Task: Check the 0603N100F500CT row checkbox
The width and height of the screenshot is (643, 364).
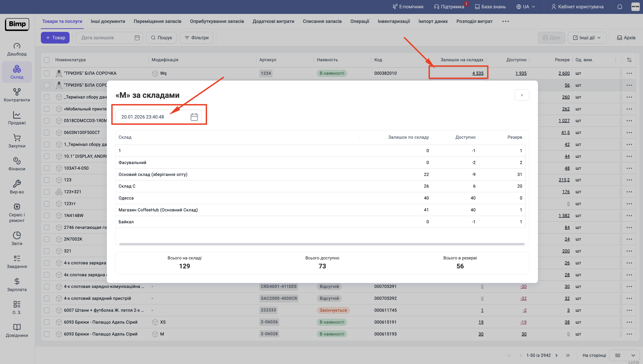Action: 47,132
